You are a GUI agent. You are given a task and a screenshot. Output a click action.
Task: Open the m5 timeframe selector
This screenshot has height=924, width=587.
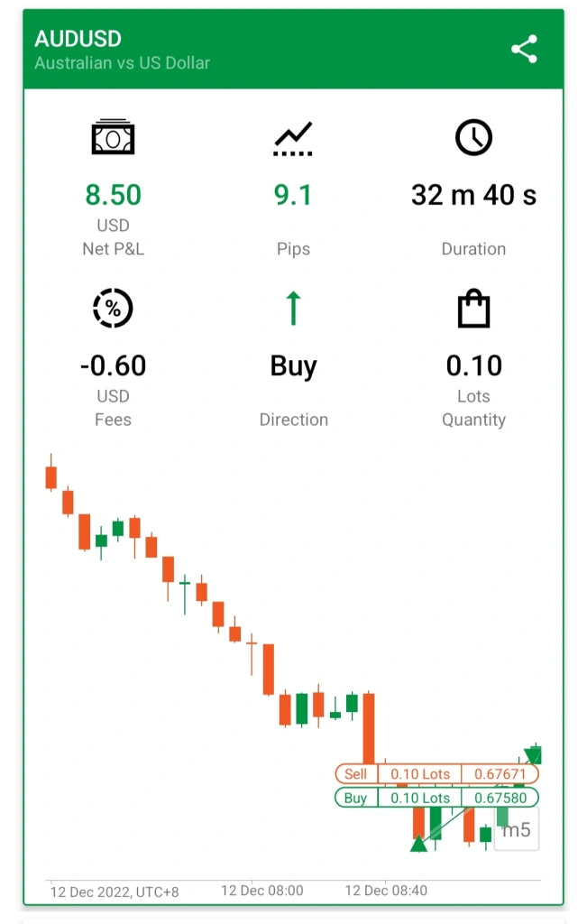coord(517,830)
